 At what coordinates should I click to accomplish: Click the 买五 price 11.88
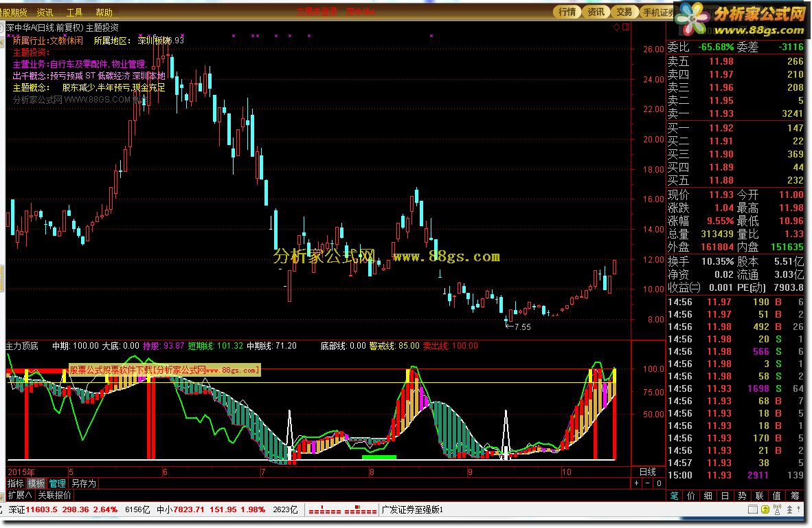pos(721,180)
